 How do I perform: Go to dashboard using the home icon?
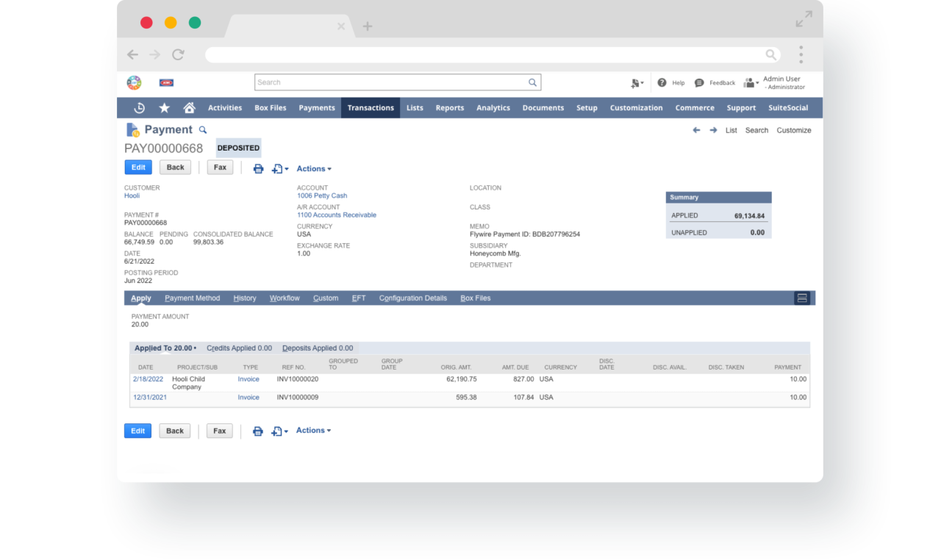(x=189, y=107)
